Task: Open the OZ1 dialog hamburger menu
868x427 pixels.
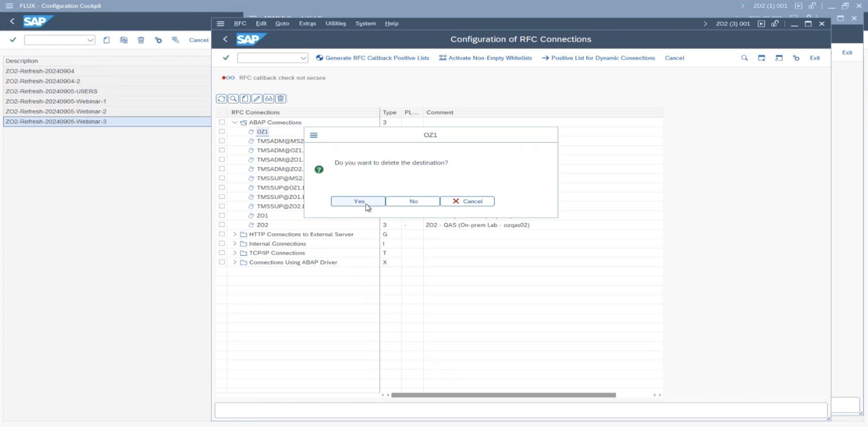Action: point(314,135)
